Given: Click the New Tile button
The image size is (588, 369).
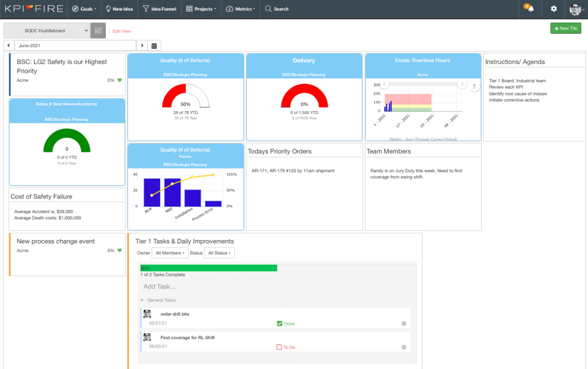Looking at the screenshot, I should coord(565,28).
